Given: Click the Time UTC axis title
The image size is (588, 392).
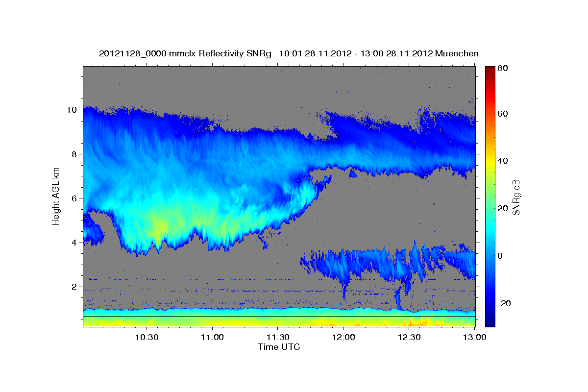Looking at the screenshot, I should (279, 347).
